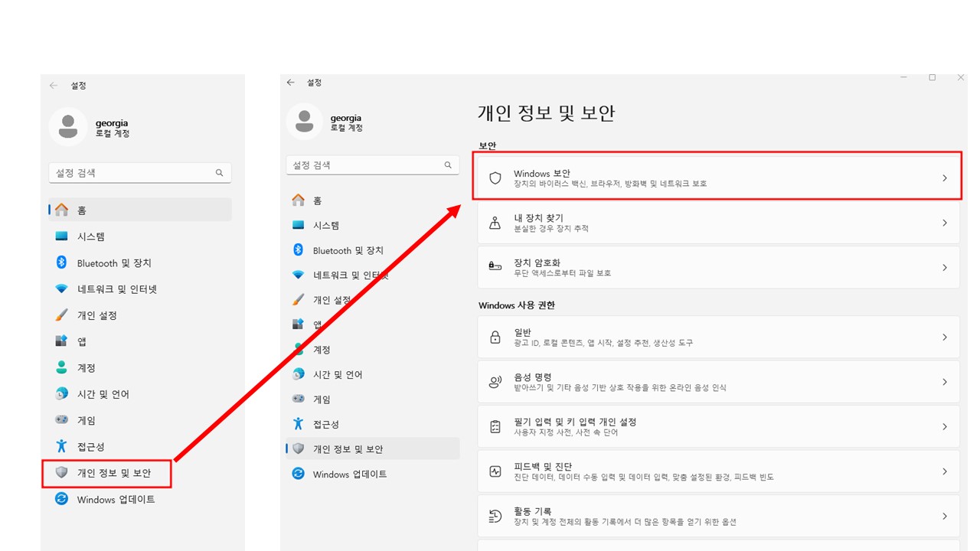Click 활동 기록 history icon

pos(495,516)
